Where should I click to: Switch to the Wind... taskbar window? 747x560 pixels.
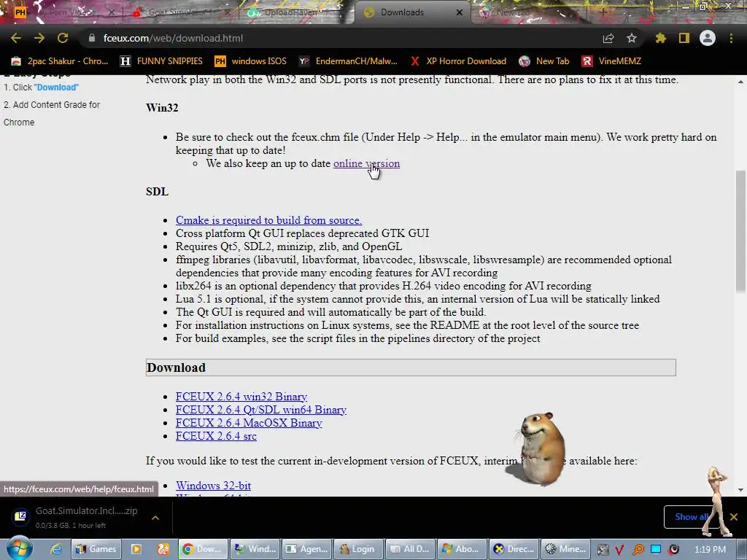pyautogui.click(x=255, y=549)
